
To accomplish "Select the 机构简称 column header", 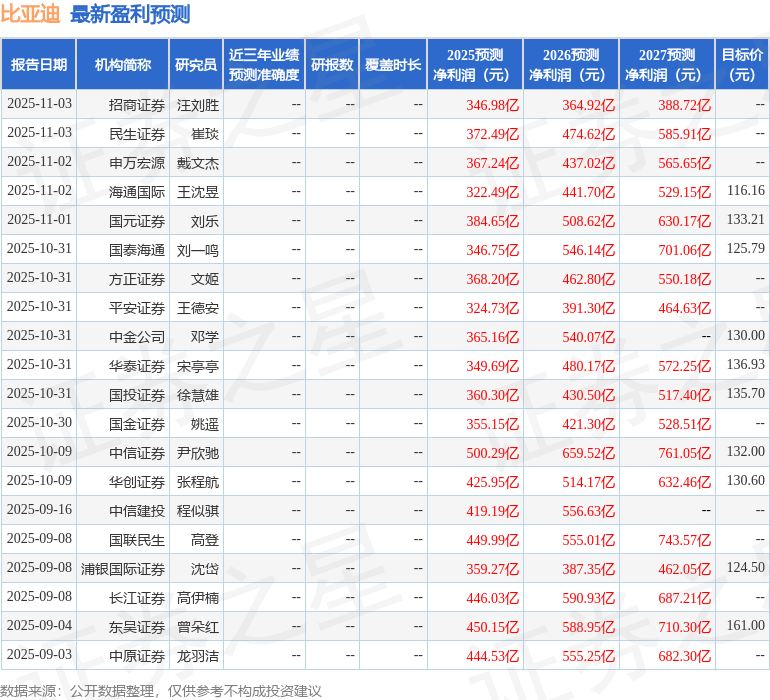I will 123,64.
